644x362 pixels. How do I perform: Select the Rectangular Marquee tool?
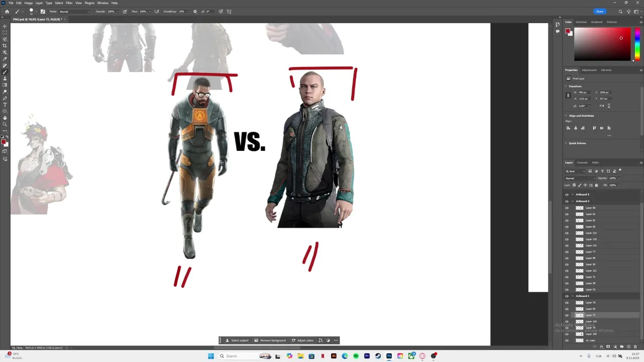5,33
